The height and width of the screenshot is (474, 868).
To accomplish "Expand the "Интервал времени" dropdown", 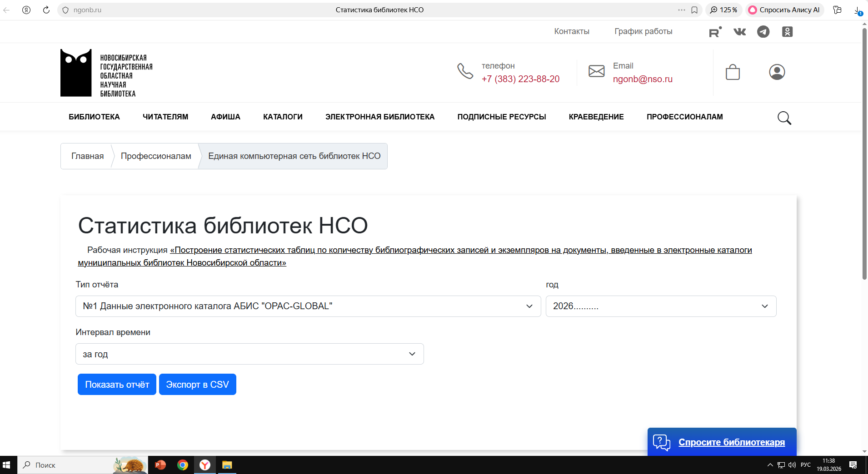I will coord(249,354).
